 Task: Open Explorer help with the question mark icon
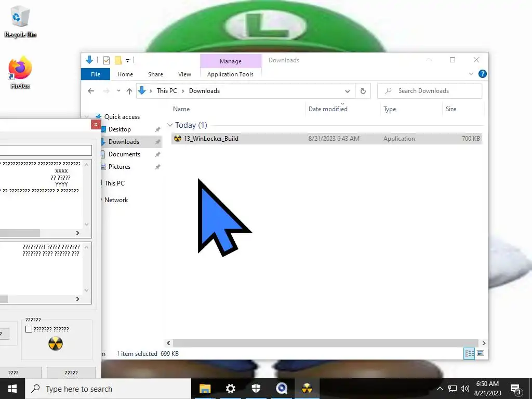(x=482, y=74)
